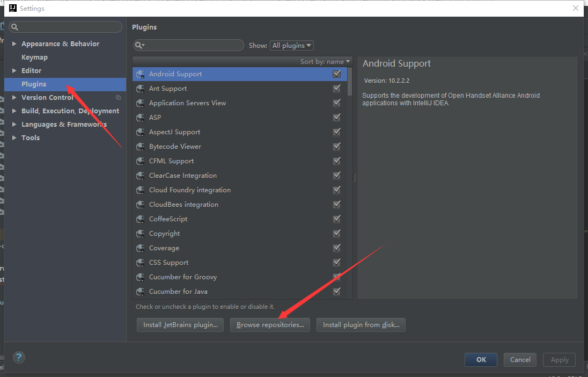The image size is (588, 377).
Task: Click the CFML Support plugin icon
Action: point(140,161)
